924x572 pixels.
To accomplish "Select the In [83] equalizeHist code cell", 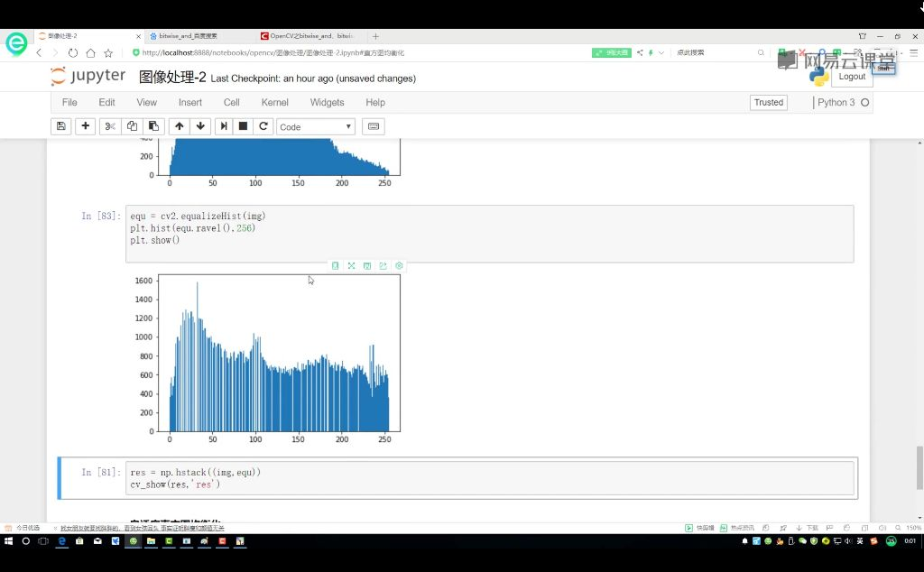I will [x=489, y=234].
